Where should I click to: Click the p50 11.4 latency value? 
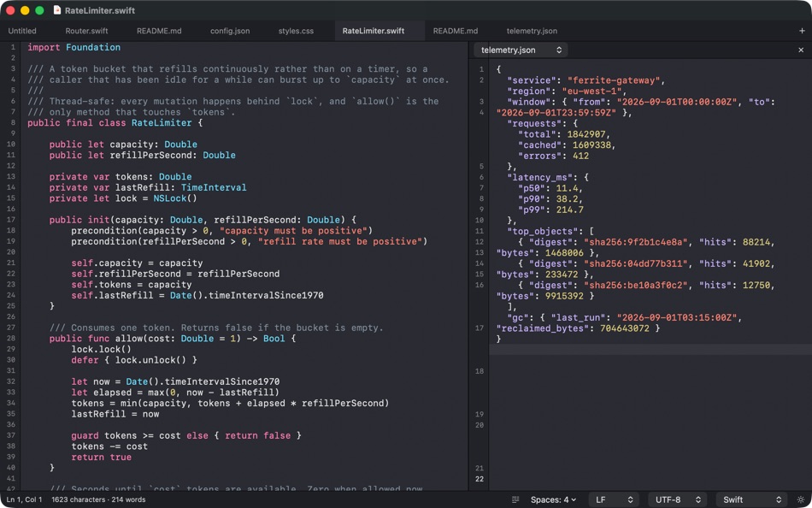(x=567, y=188)
